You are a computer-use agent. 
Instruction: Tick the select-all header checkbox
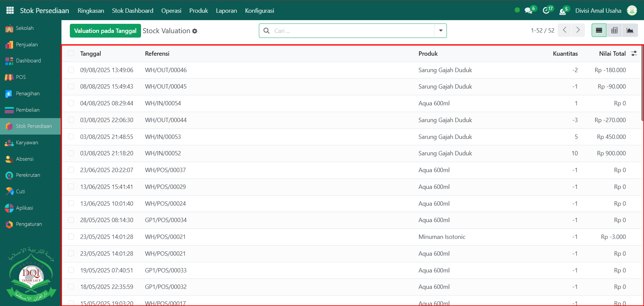(71, 53)
